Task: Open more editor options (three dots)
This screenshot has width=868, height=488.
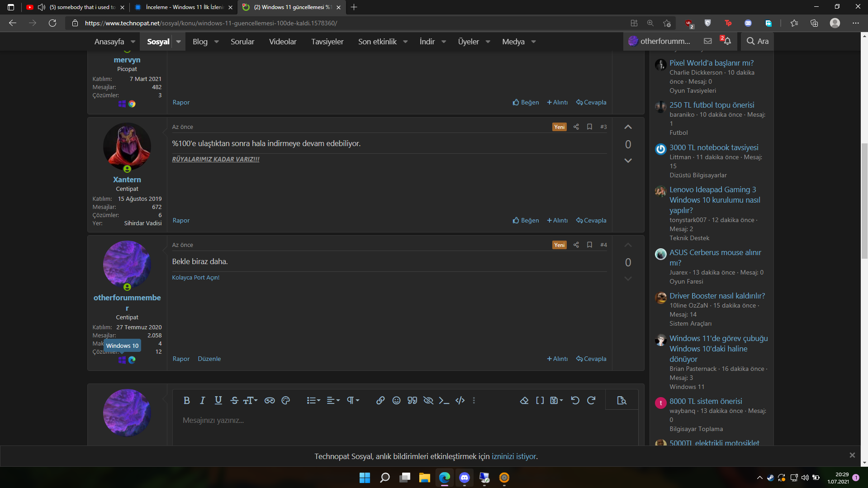Action: (x=474, y=400)
